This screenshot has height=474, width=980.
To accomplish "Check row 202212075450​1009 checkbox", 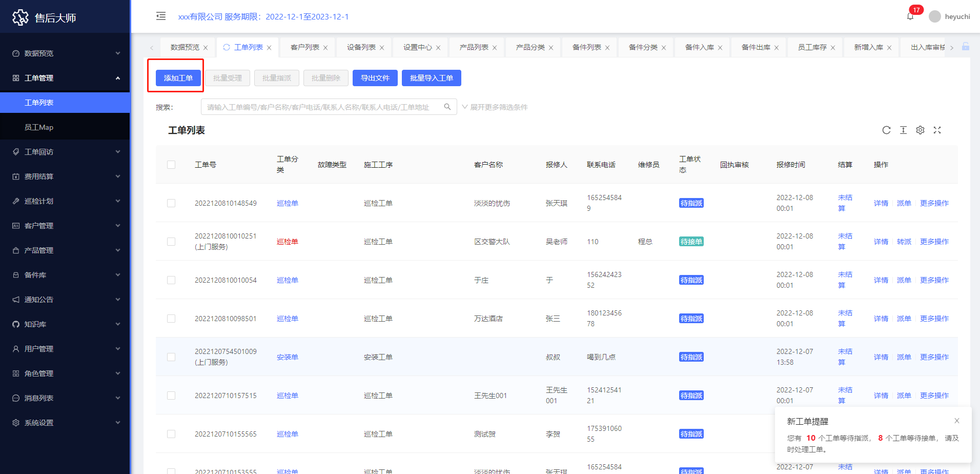I will [x=171, y=357].
